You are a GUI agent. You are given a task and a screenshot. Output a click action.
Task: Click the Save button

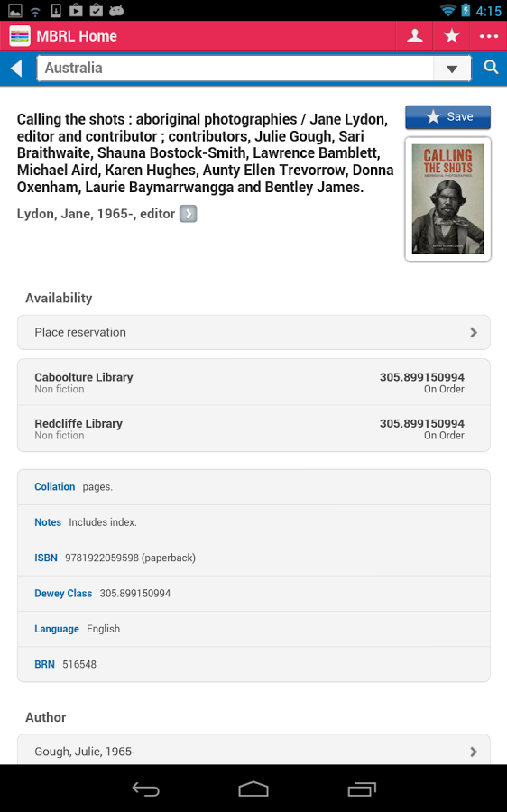click(x=447, y=117)
